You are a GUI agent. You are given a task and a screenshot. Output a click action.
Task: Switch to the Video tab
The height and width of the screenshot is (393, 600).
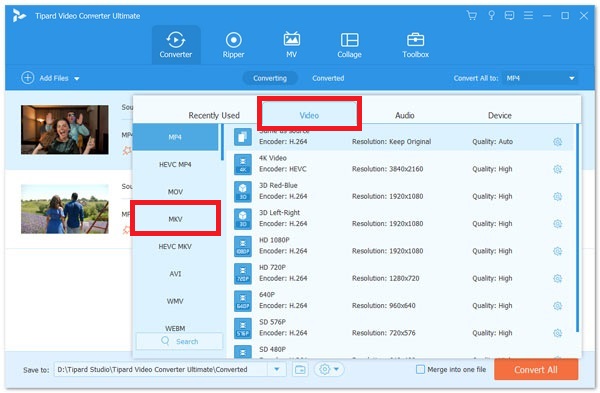309,116
